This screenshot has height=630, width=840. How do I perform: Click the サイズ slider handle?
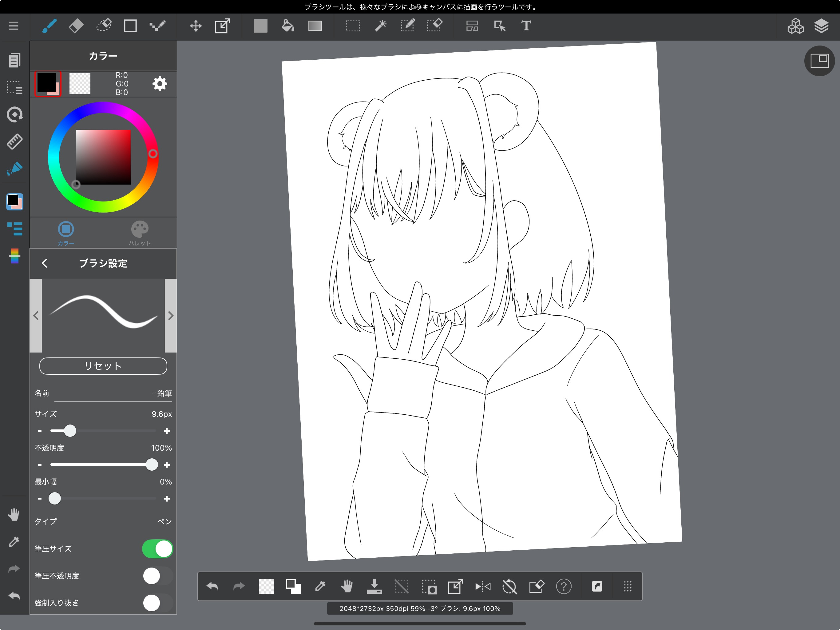tap(70, 431)
